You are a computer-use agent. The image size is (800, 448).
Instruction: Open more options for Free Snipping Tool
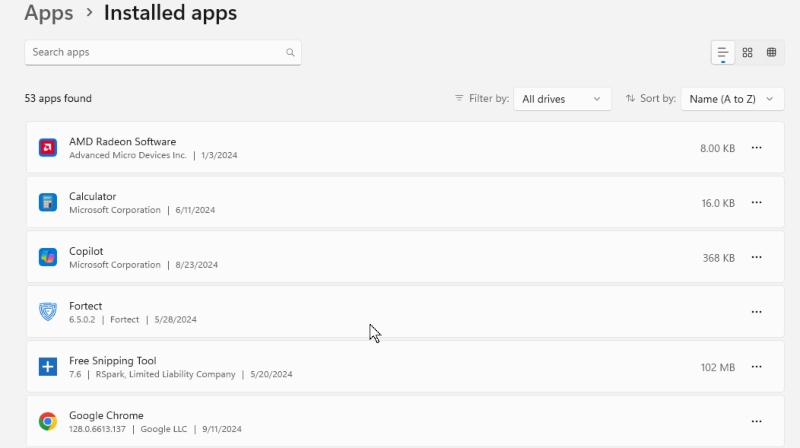(756, 367)
